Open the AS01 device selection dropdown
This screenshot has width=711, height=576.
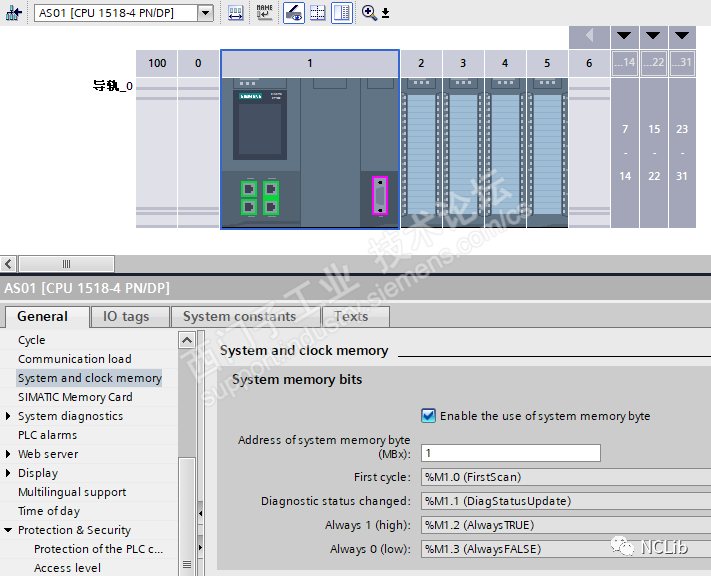coord(205,13)
